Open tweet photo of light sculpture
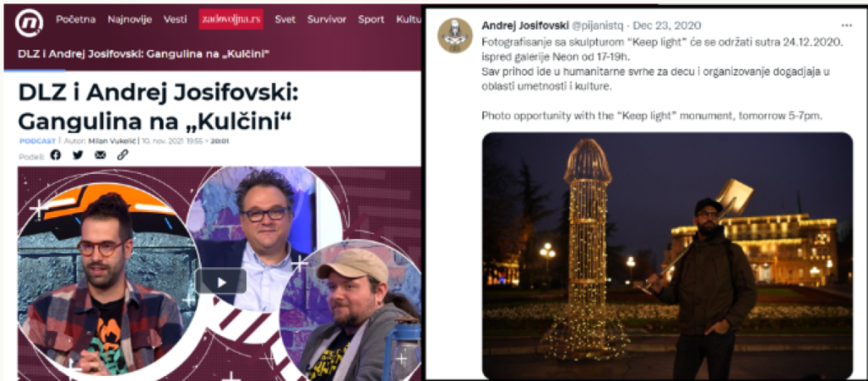 pos(667,255)
